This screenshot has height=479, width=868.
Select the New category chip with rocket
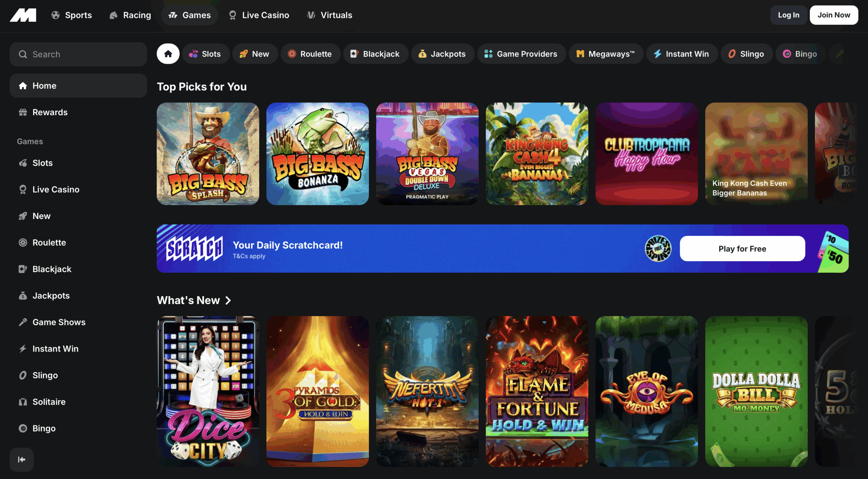(x=254, y=54)
